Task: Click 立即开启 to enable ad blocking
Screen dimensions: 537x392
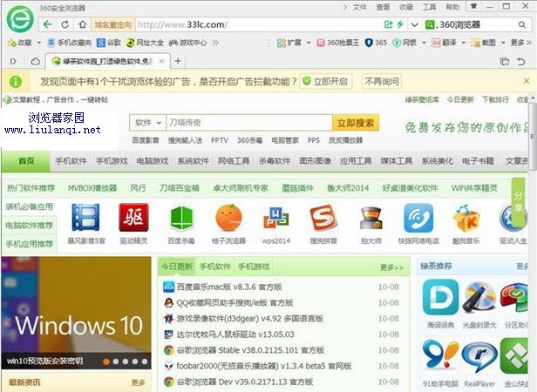Action: click(x=326, y=82)
